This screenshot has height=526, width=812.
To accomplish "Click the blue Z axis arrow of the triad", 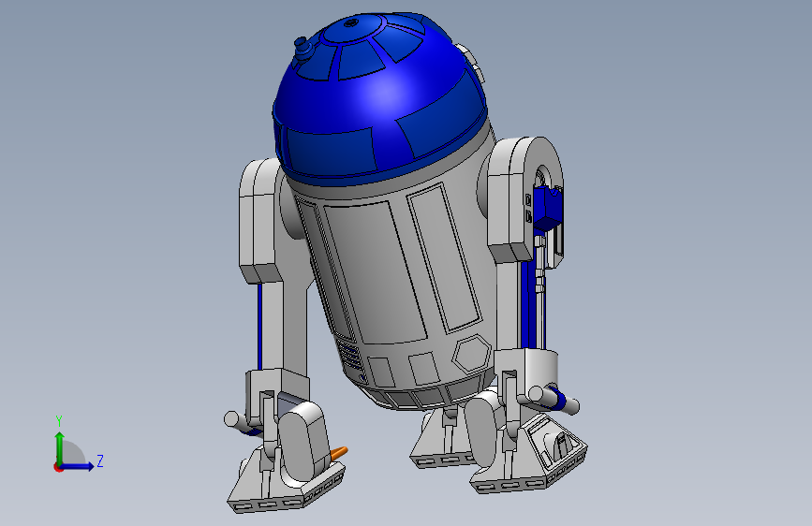I will [77, 466].
